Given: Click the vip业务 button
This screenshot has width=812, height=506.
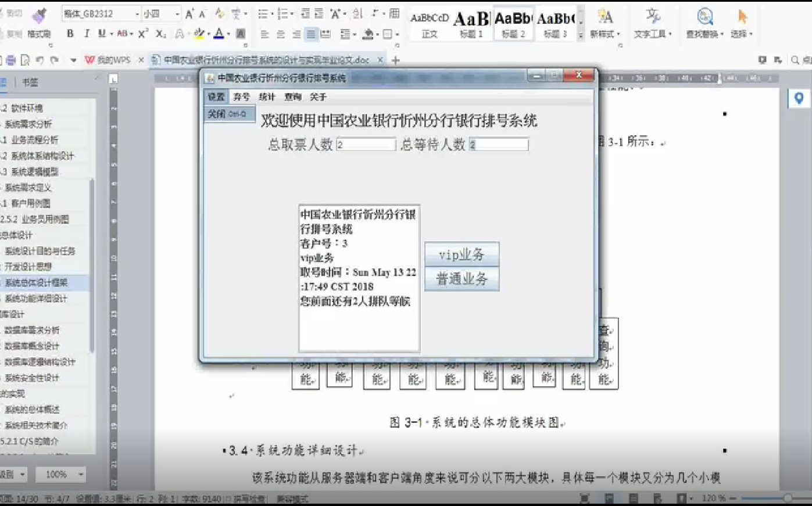Looking at the screenshot, I should tap(462, 254).
